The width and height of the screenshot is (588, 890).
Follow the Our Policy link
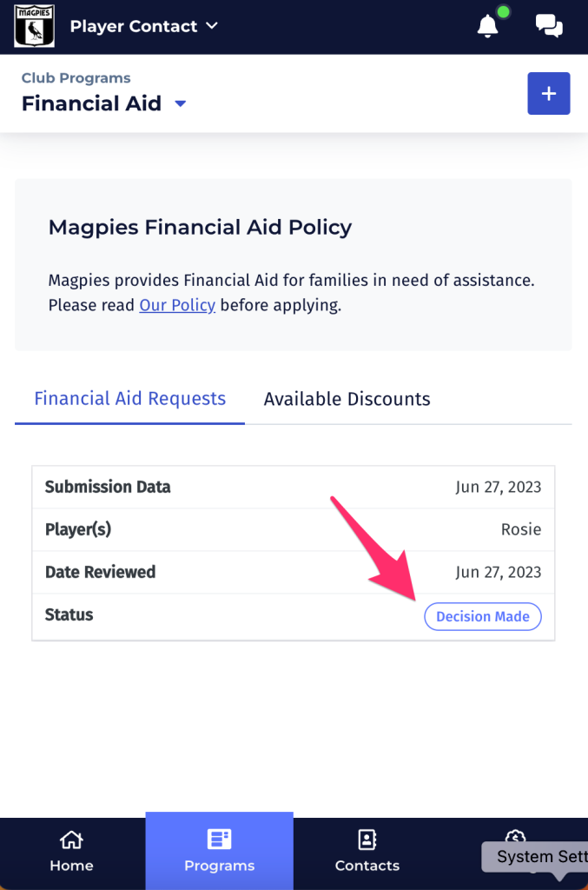click(x=177, y=305)
